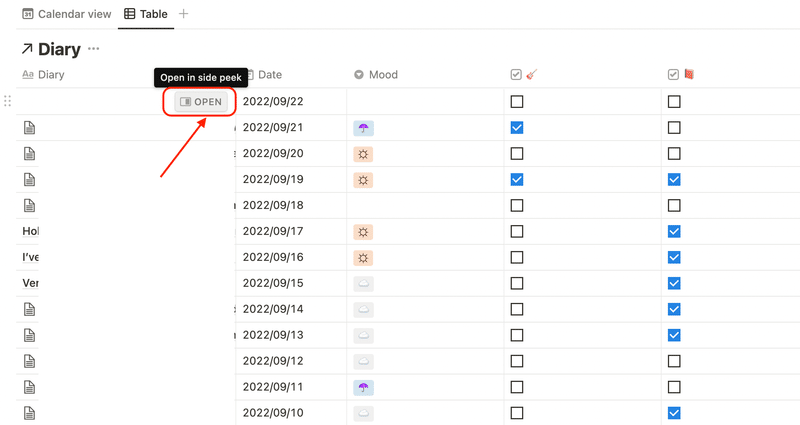Select the date cell 2022/09/18
Image resolution: width=800 pixels, height=425 pixels.
pyautogui.click(x=291, y=206)
